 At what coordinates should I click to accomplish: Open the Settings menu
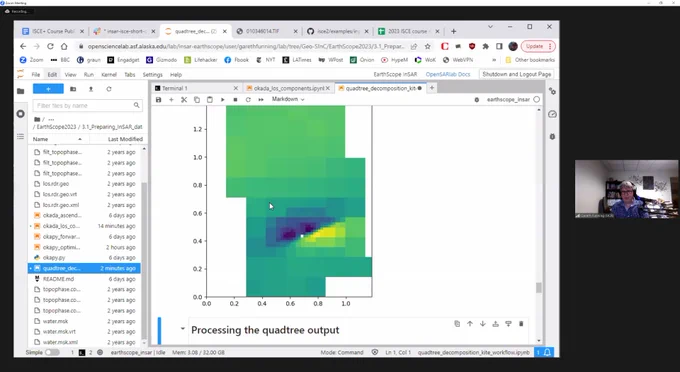[153, 75]
